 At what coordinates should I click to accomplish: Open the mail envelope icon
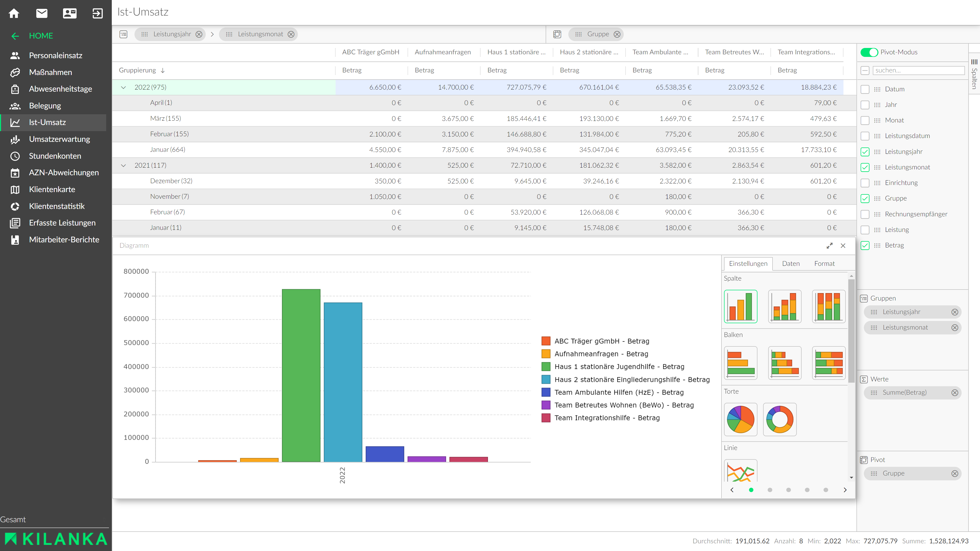click(42, 13)
